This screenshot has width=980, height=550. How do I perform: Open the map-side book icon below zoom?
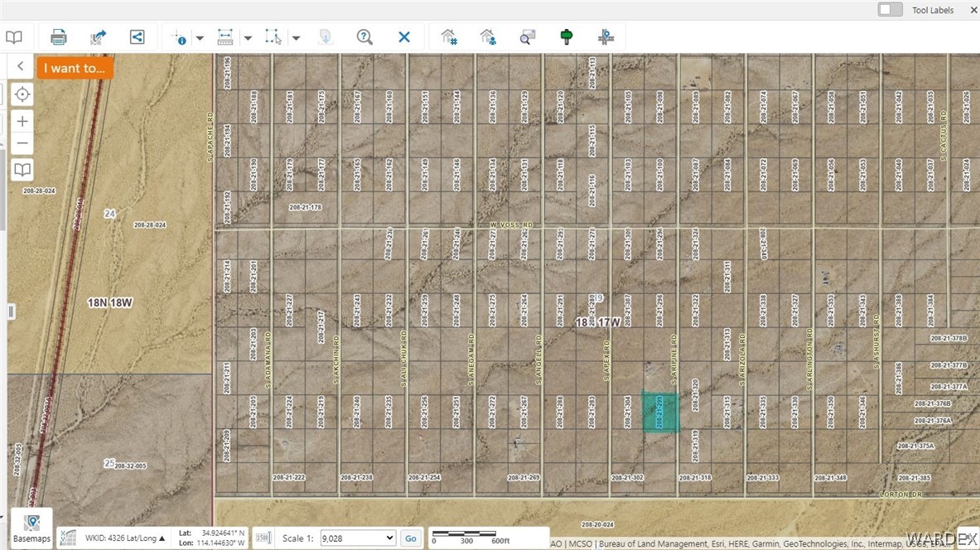click(x=22, y=169)
